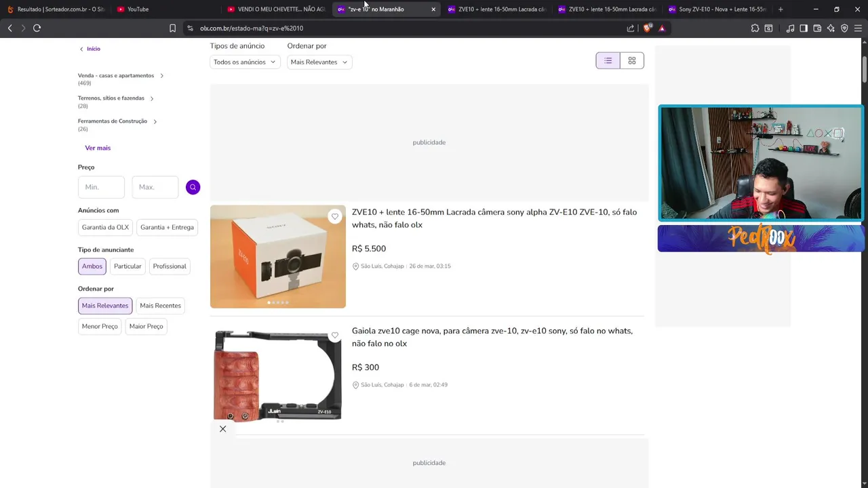
Task: Open the Brave playlist music note icon
Action: click(790, 28)
